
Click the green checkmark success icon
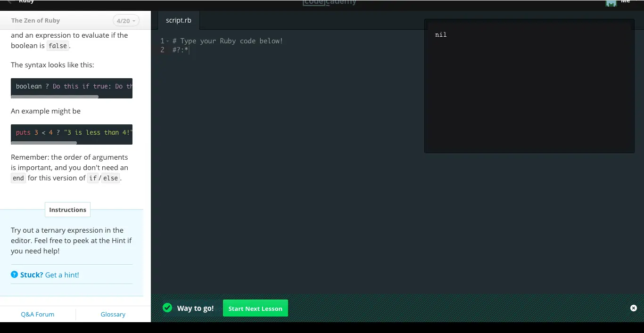[x=167, y=308]
